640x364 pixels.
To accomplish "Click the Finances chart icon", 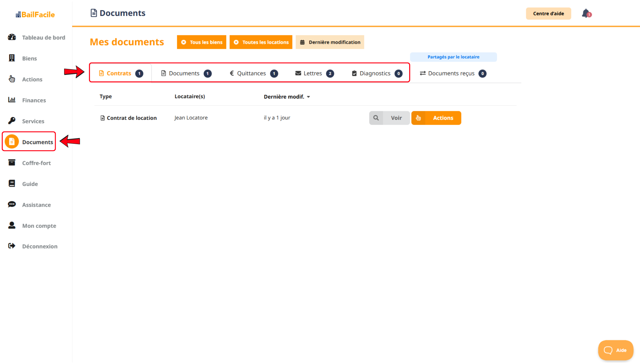I will [12, 100].
